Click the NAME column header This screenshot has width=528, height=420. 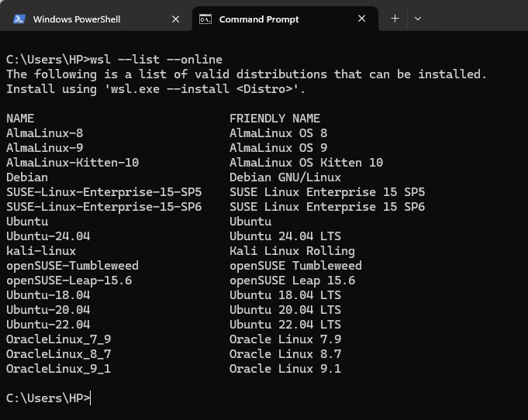[20, 119]
